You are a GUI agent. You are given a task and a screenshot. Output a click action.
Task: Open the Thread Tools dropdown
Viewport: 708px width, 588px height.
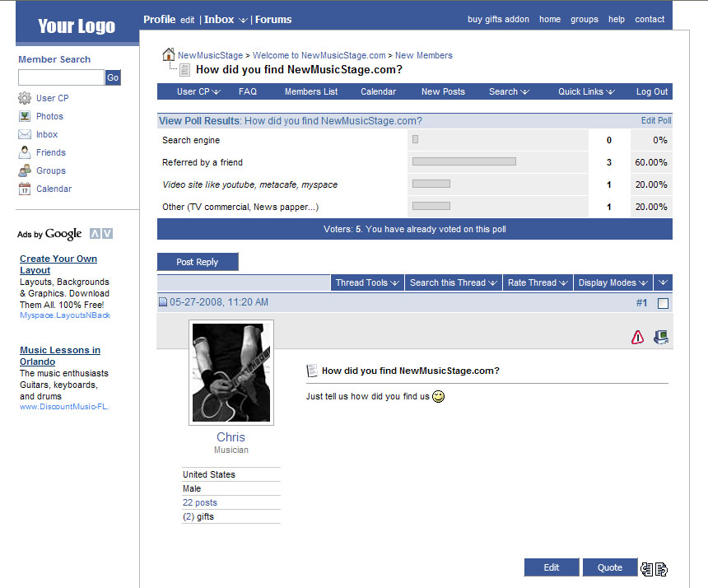click(x=367, y=282)
